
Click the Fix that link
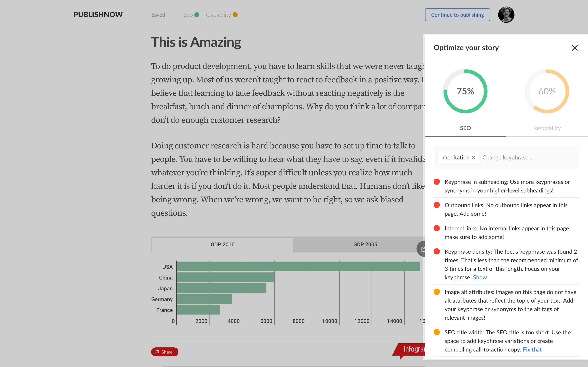pos(532,349)
